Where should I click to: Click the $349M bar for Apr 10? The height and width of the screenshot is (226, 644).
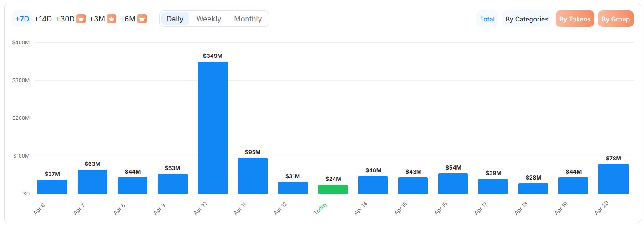click(213, 128)
